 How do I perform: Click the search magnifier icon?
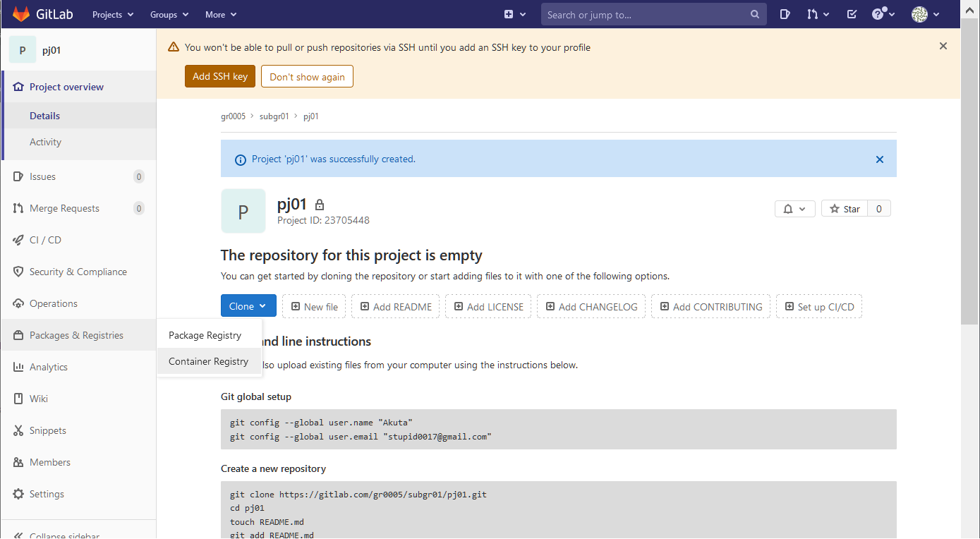(x=755, y=14)
